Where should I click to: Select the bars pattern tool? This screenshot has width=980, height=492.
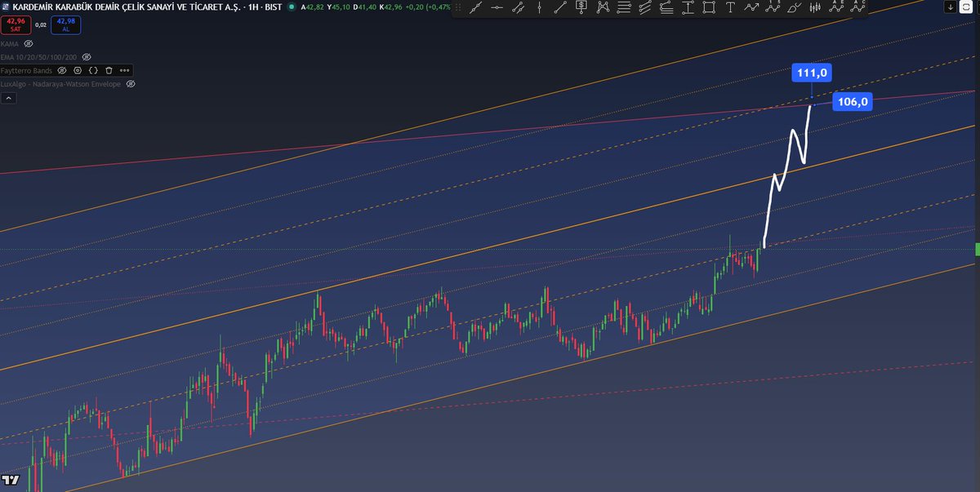pyautogui.click(x=815, y=7)
